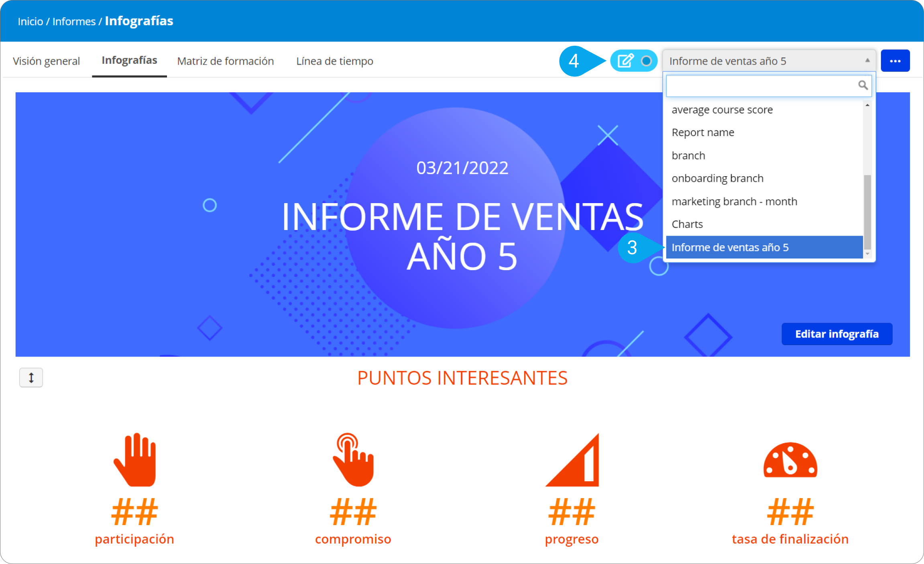Click the progreso label

point(572,539)
